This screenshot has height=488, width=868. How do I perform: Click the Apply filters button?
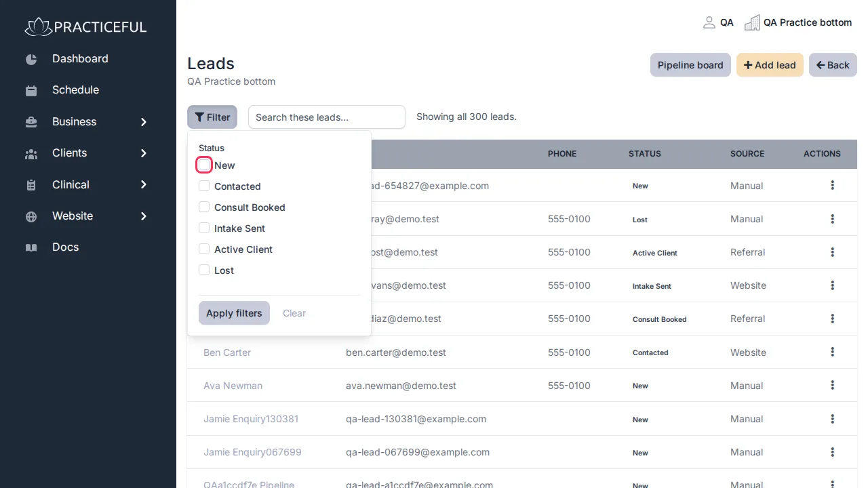pyautogui.click(x=234, y=313)
